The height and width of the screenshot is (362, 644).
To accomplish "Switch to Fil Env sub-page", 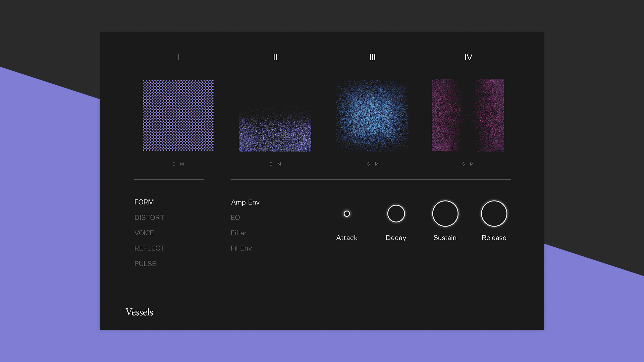I will [x=241, y=248].
